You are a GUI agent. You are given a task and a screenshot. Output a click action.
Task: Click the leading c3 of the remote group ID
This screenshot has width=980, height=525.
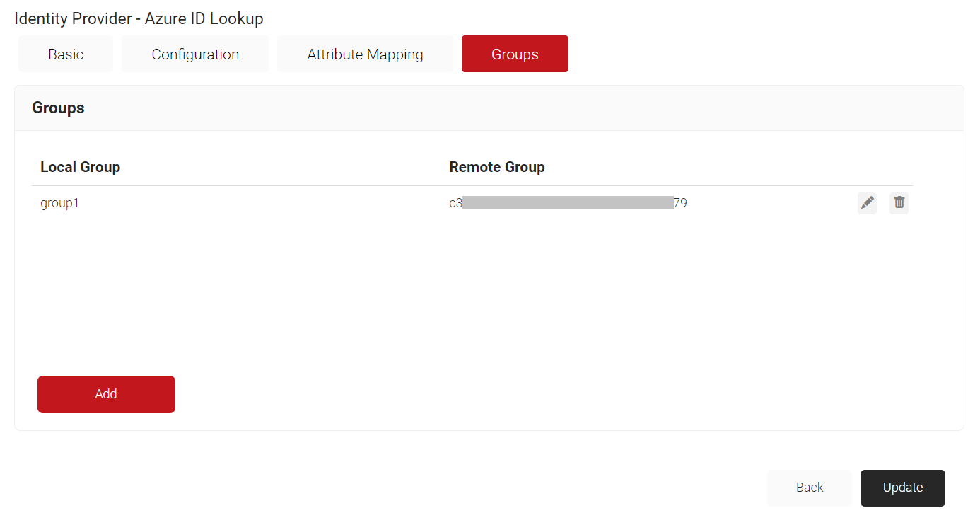tap(455, 203)
